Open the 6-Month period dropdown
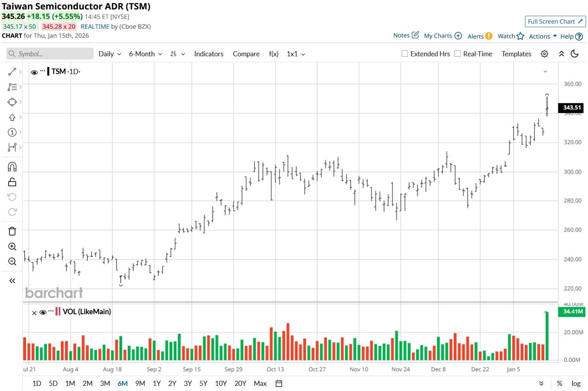 145,54
